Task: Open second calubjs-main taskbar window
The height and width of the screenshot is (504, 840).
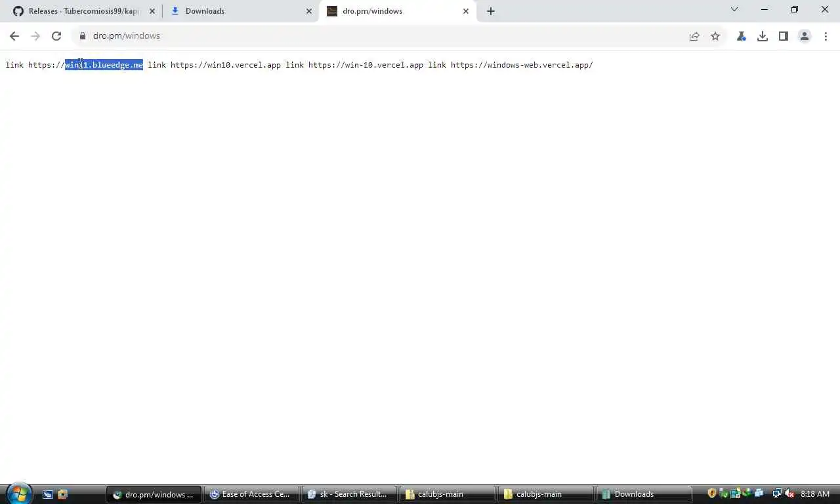Action: pos(545,494)
